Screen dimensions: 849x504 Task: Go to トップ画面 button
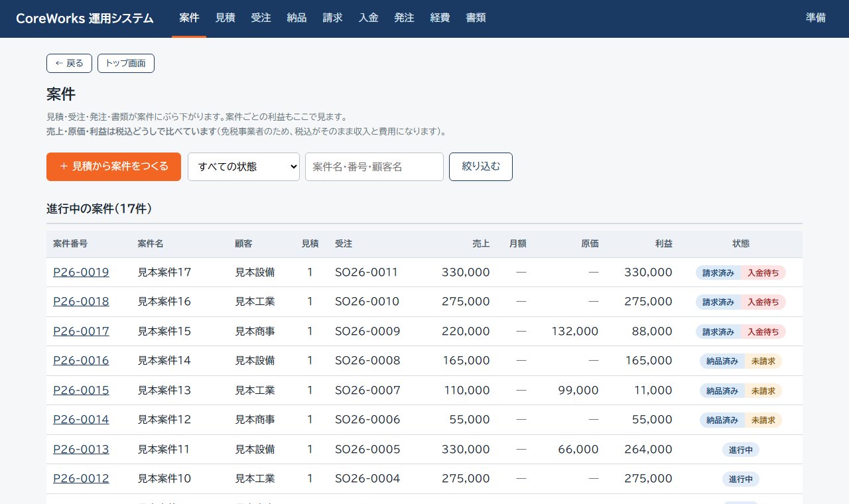pos(126,63)
